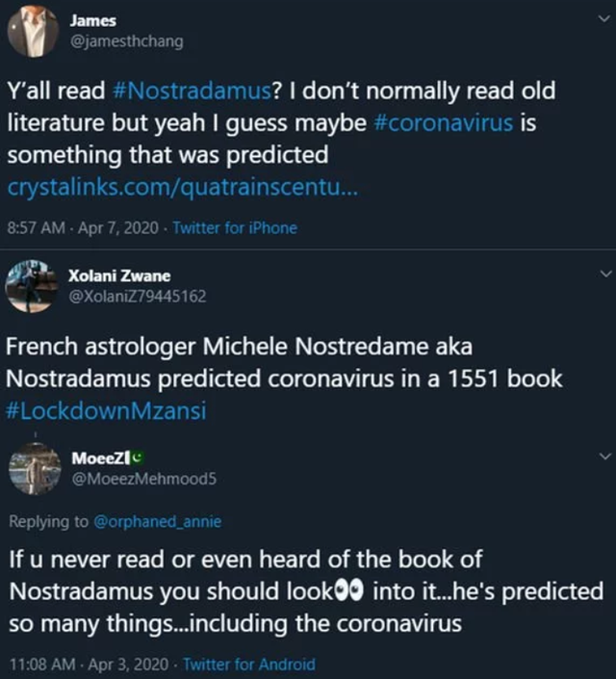Click the Twitter for Android source link
Viewport: 616px width, 679px height.
248,664
